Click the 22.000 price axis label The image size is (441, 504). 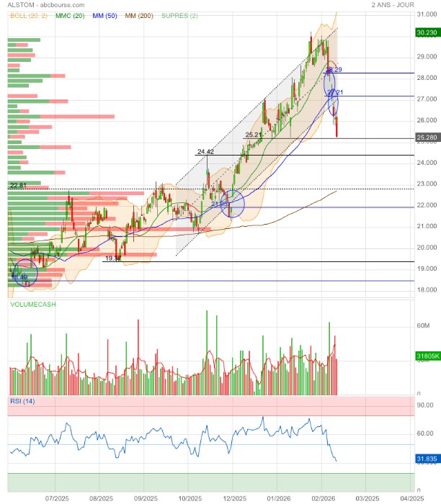pos(427,205)
